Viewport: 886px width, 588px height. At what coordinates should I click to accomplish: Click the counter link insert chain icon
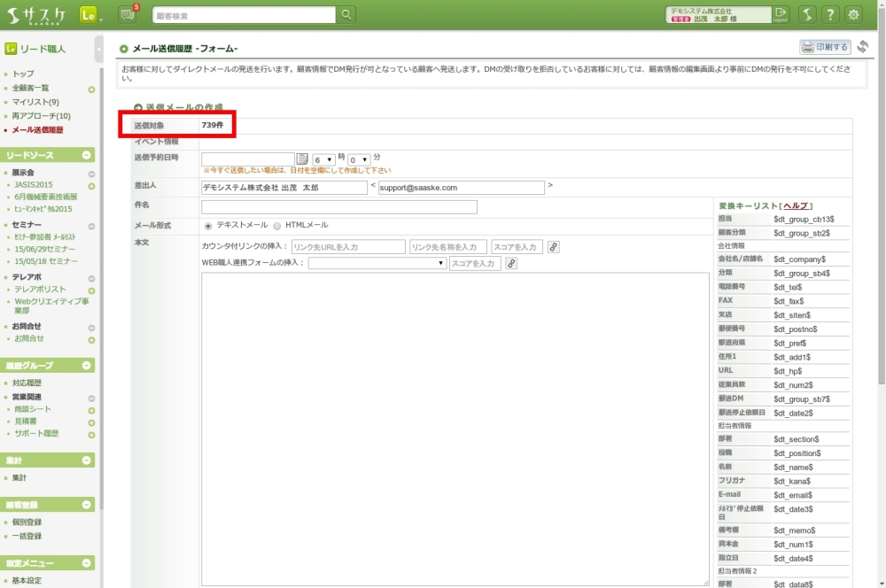click(x=554, y=247)
